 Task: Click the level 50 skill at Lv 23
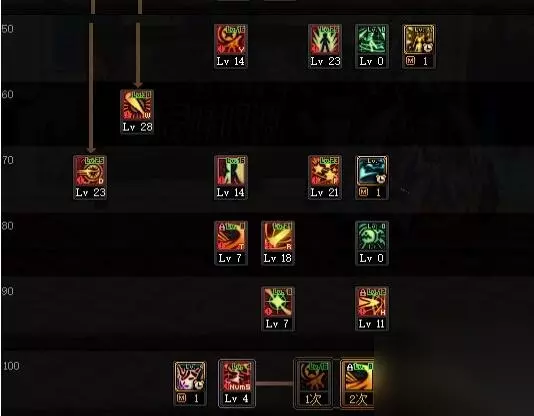(x=325, y=46)
